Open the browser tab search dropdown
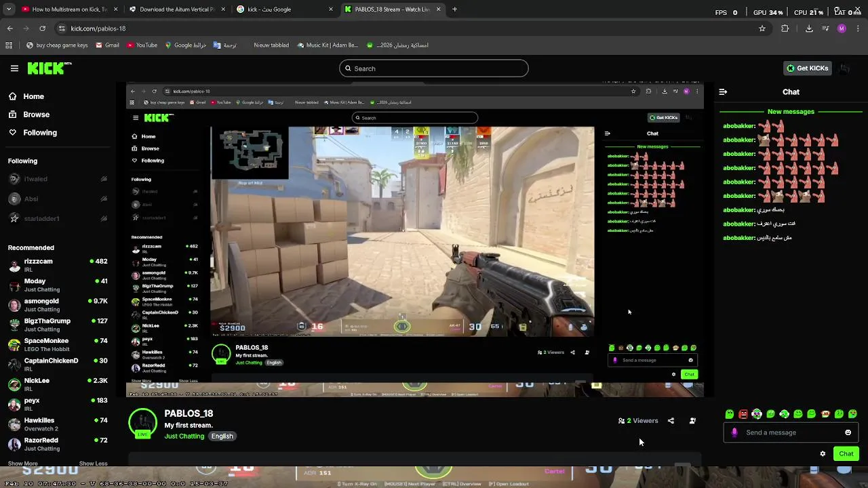This screenshot has height=488, width=868. [x=9, y=9]
